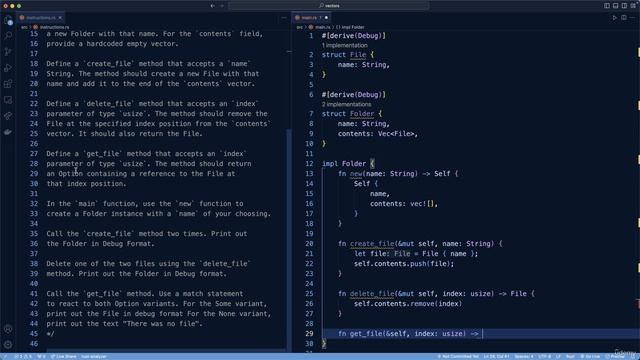Click unsaved dot on main.rs tab
This screenshot has width=640, height=360.
click(326, 18)
